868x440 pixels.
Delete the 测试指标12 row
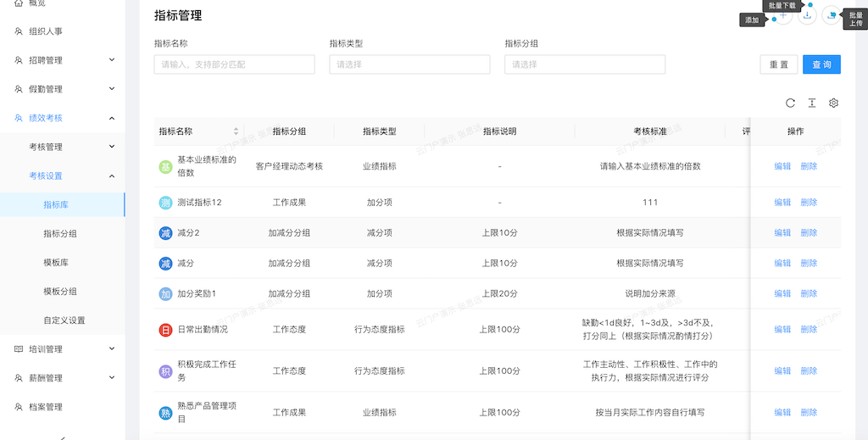point(809,203)
